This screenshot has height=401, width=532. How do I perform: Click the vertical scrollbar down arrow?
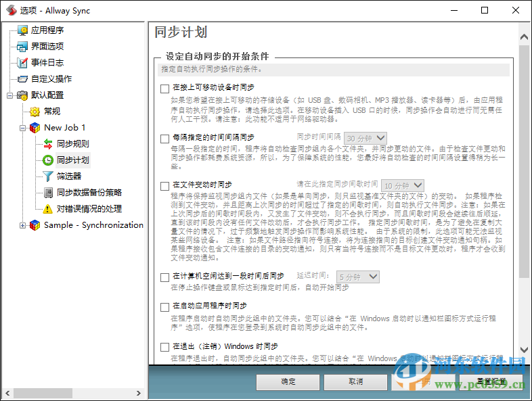point(524,350)
